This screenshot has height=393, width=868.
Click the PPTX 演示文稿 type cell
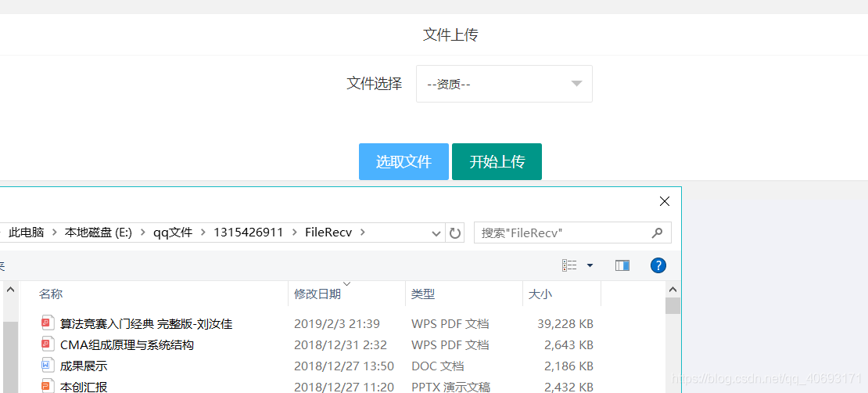[450, 387]
